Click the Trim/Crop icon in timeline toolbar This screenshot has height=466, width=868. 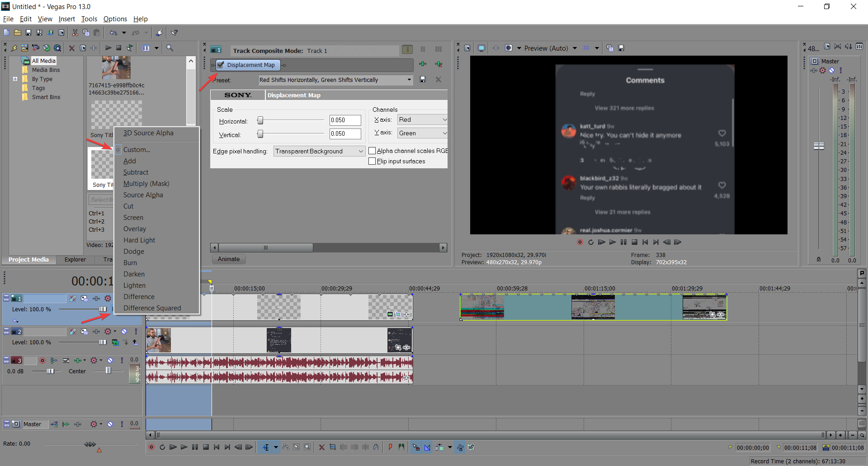point(333,447)
